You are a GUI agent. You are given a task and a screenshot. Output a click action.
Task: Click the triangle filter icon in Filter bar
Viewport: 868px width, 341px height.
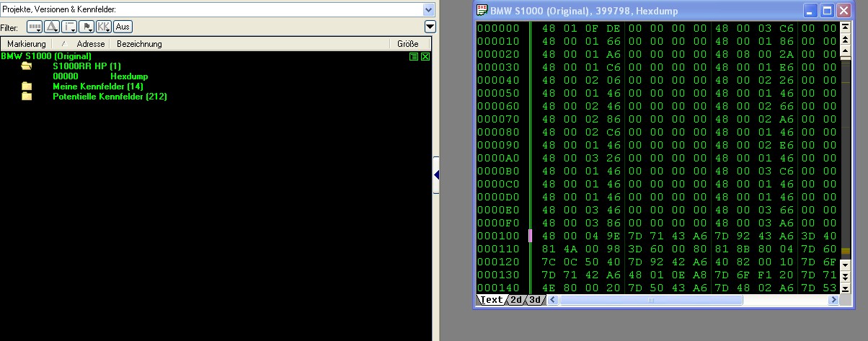click(52, 27)
